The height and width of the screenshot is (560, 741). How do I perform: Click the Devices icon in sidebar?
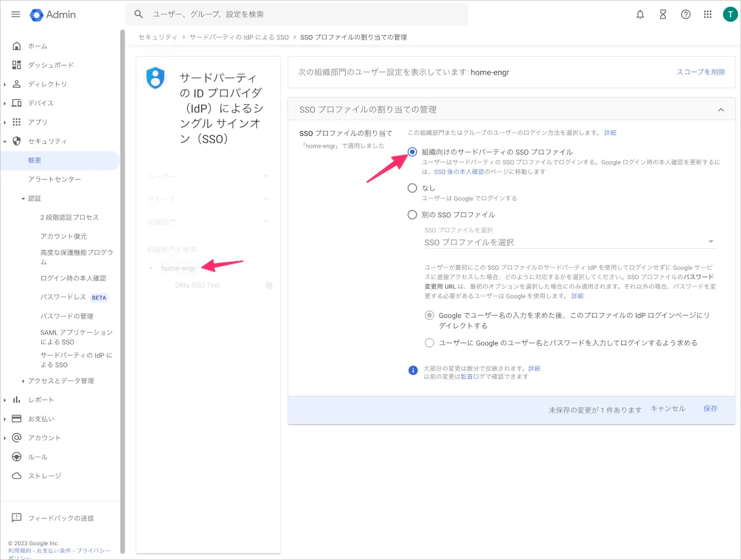tap(17, 103)
